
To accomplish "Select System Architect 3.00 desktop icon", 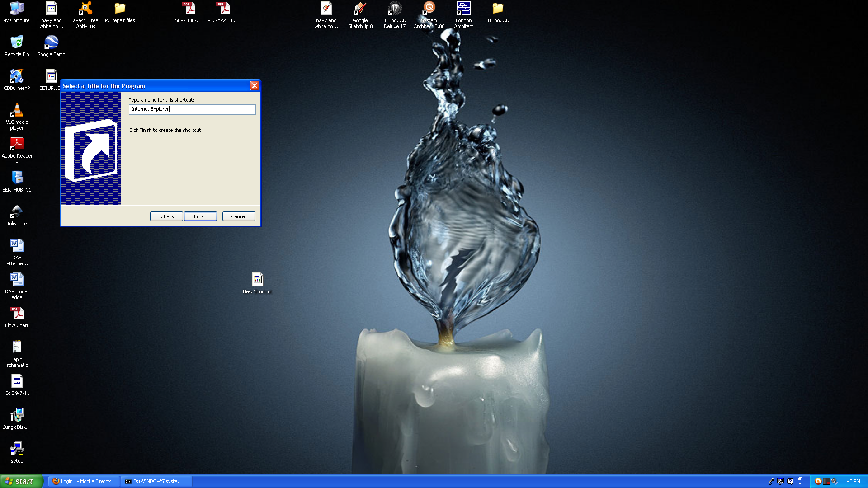I will click(x=429, y=15).
